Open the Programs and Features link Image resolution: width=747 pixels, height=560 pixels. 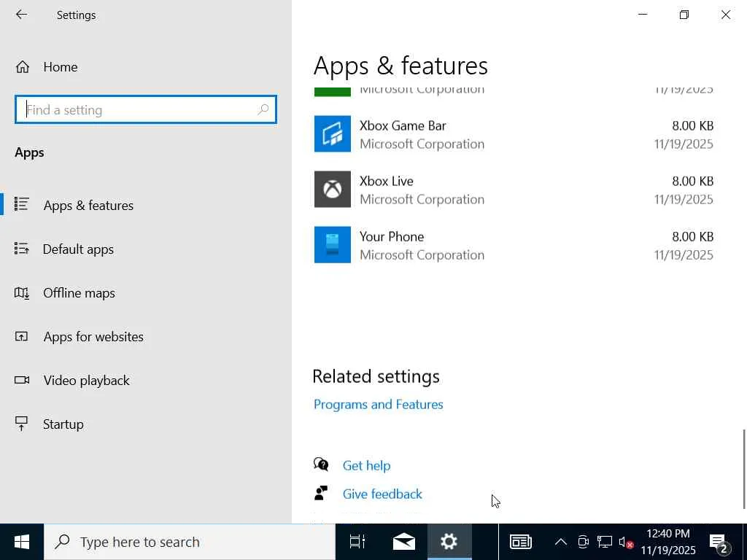(378, 405)
